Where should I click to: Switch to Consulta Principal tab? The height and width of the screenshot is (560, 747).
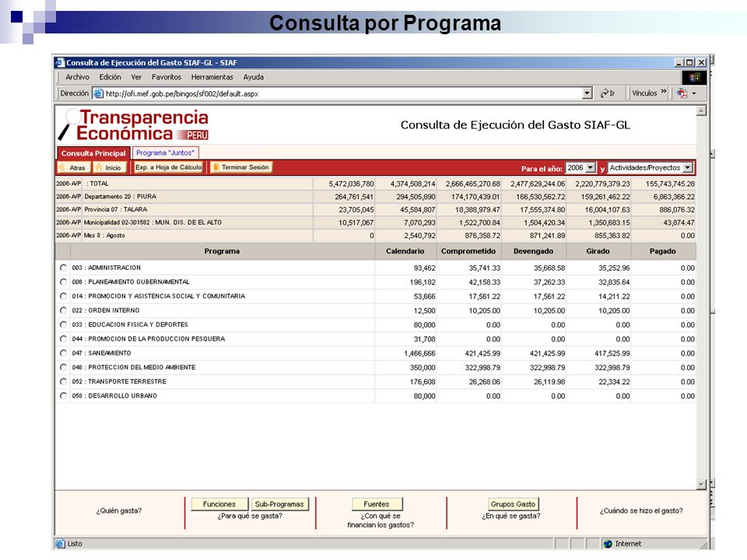(93, 153)
